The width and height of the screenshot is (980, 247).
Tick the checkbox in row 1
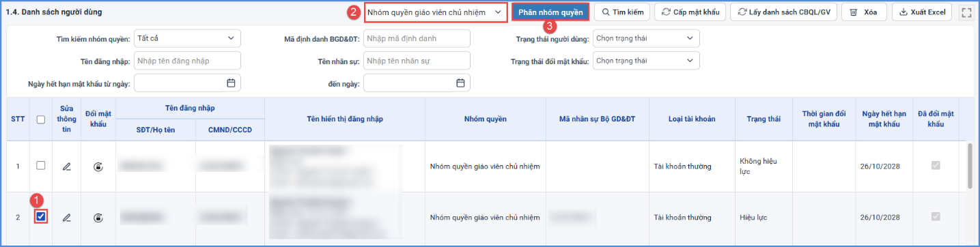pyautogui.click(x=41, y=166)
